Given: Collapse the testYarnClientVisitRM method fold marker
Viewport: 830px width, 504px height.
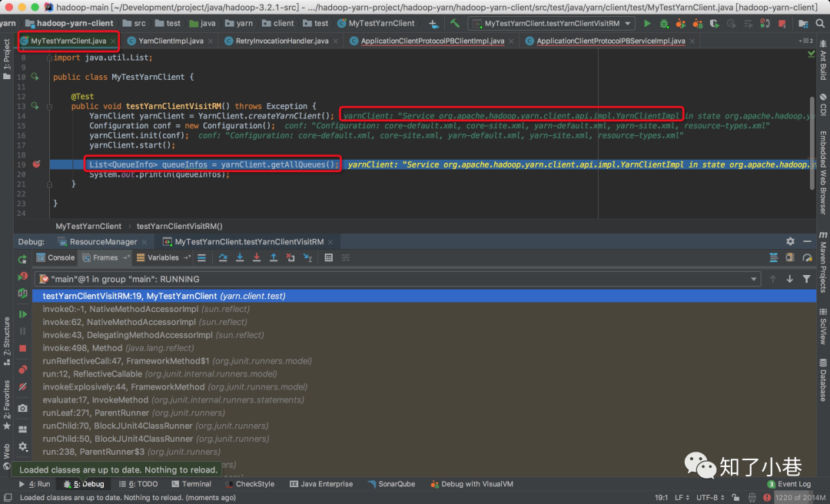Looking at the screenshot, I should 49,107.
